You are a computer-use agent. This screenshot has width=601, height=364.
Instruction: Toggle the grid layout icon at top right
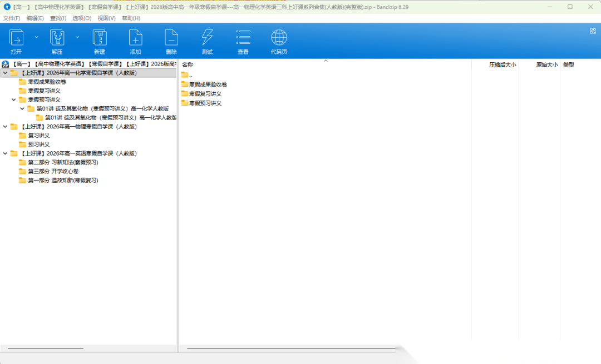point(592,31)
